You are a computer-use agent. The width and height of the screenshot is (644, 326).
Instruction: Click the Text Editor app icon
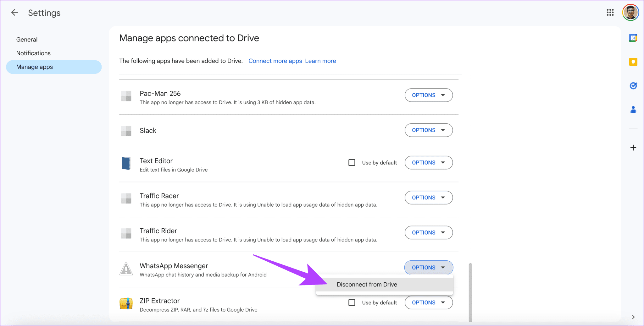click(126, 163)
